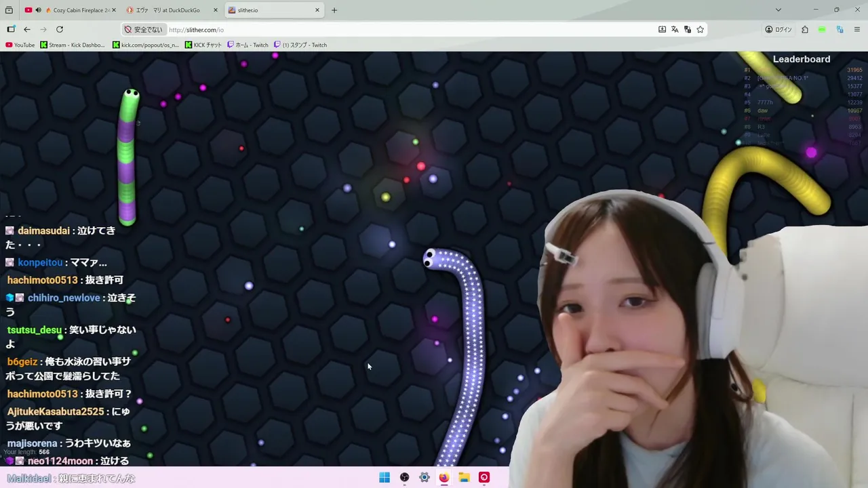868x488 pixels.
Task: Click tsutsu_desu username in chat
Action: coord(34,330)
